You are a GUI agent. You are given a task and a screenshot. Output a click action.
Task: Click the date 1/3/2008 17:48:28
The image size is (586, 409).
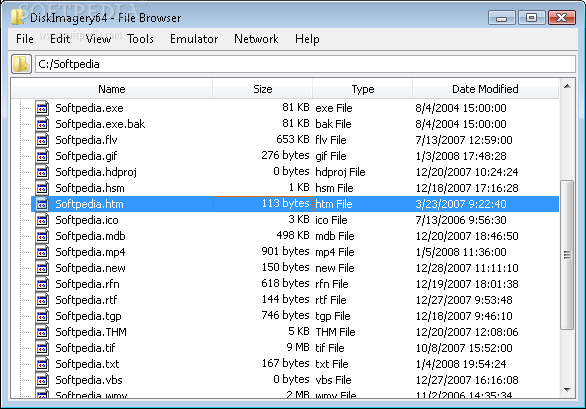tap(461, 156)
